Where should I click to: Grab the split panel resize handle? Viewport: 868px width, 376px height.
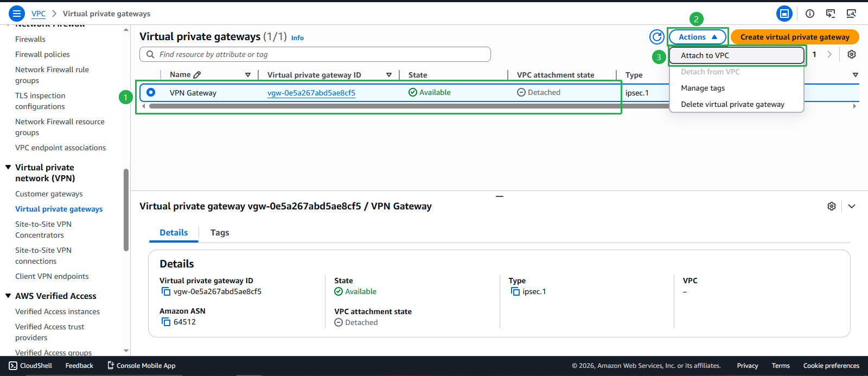(x=500, y=196)
